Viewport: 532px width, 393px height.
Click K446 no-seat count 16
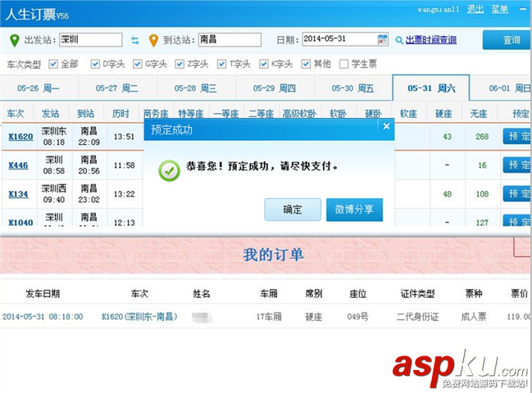[482, 165]
